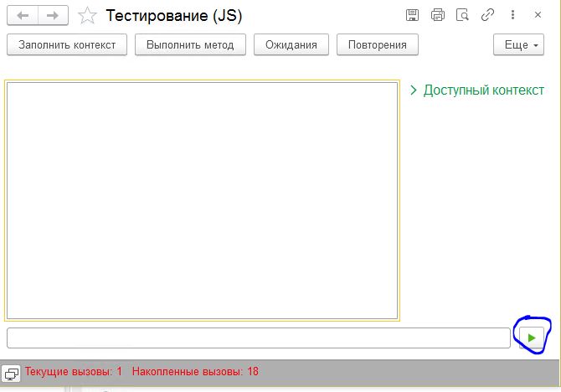
Task: Click the printer icon
Action: coord(438,15)
